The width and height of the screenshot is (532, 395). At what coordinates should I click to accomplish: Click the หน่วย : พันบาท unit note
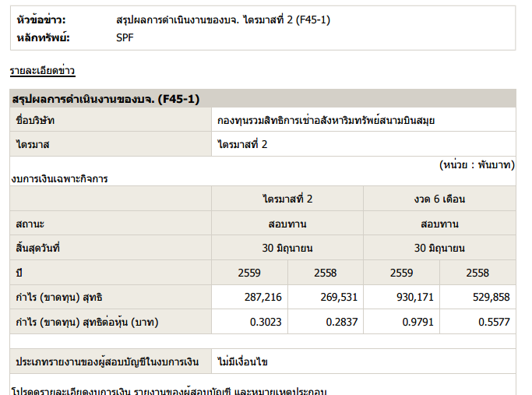(476, 165)
